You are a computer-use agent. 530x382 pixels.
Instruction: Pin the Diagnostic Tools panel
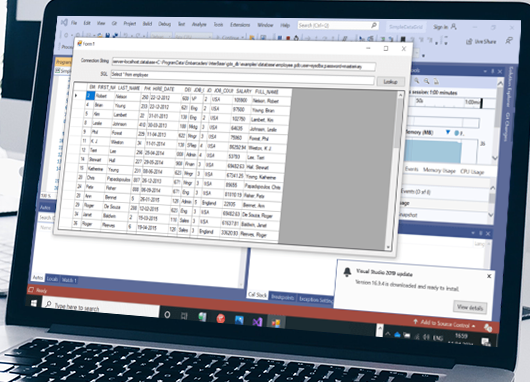point(492,71)
